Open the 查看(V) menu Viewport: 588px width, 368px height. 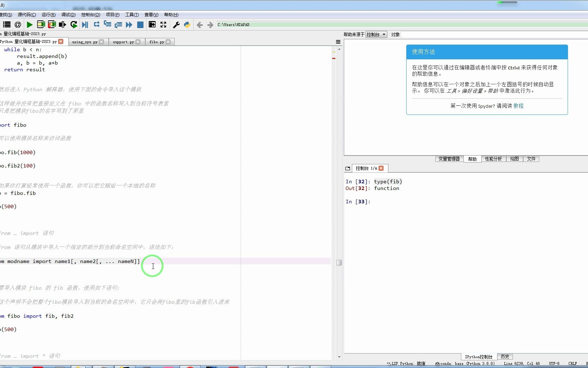coord(151,15)
